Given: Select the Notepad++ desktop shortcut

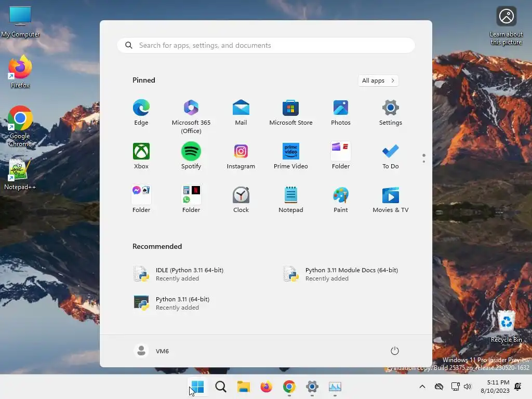Looking at the screenshot, I should click(20, 175).
